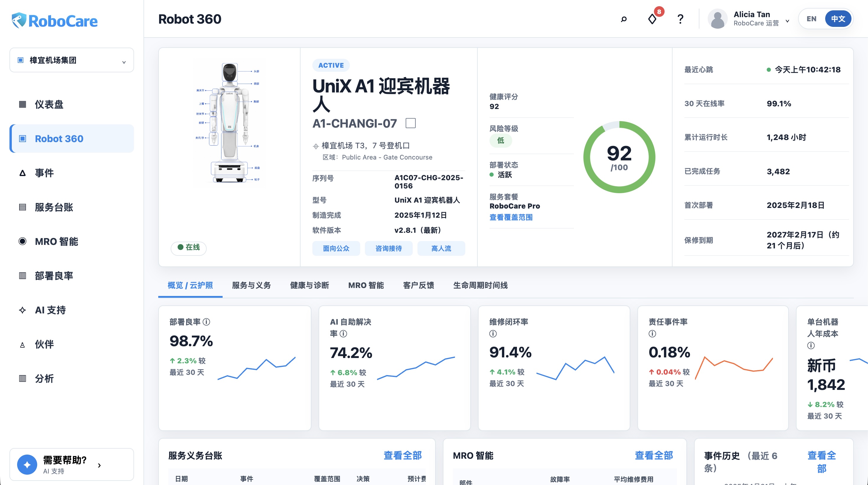The height and width of the screenshot is (485, 868).
Task: Click the ACTIVE status badge
Action: [331, 65]
